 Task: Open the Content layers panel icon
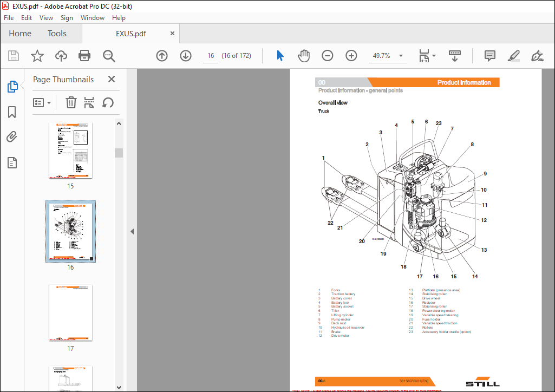point(12,163)
